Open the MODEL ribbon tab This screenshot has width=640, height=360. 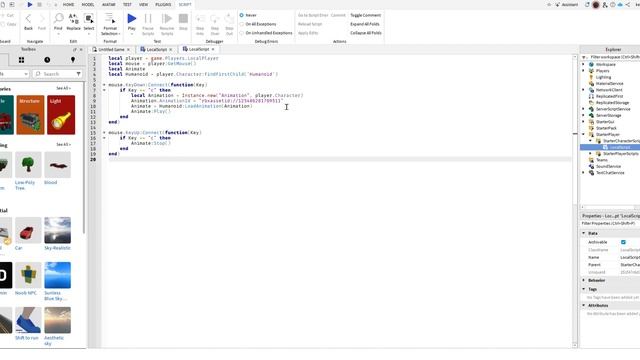pyautogui.click(x=88, y=4)
